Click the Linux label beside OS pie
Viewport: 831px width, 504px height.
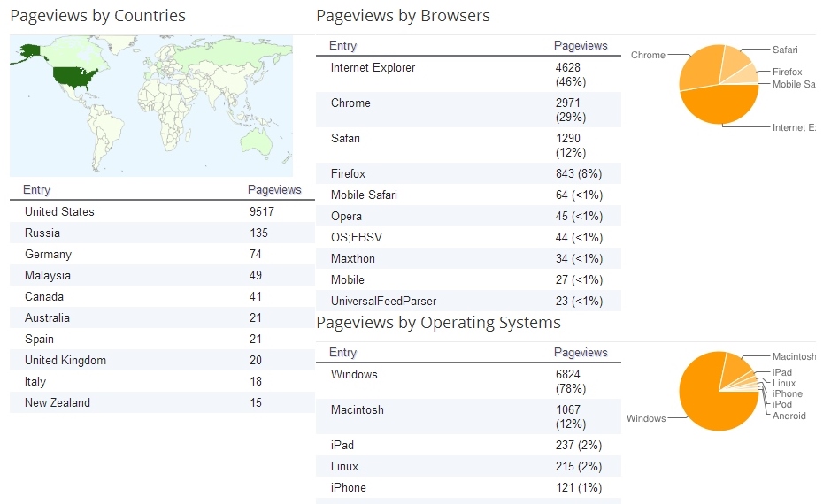pos(784,383)
